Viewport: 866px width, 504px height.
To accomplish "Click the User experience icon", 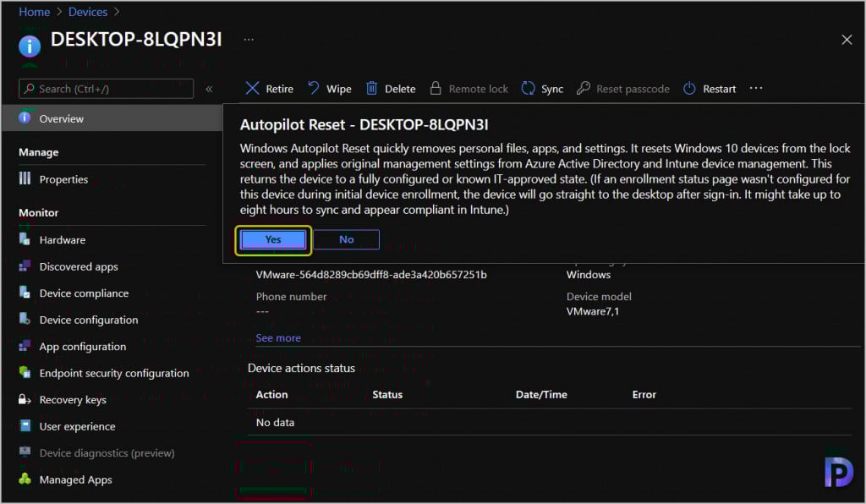I will (x=25, y=425).
